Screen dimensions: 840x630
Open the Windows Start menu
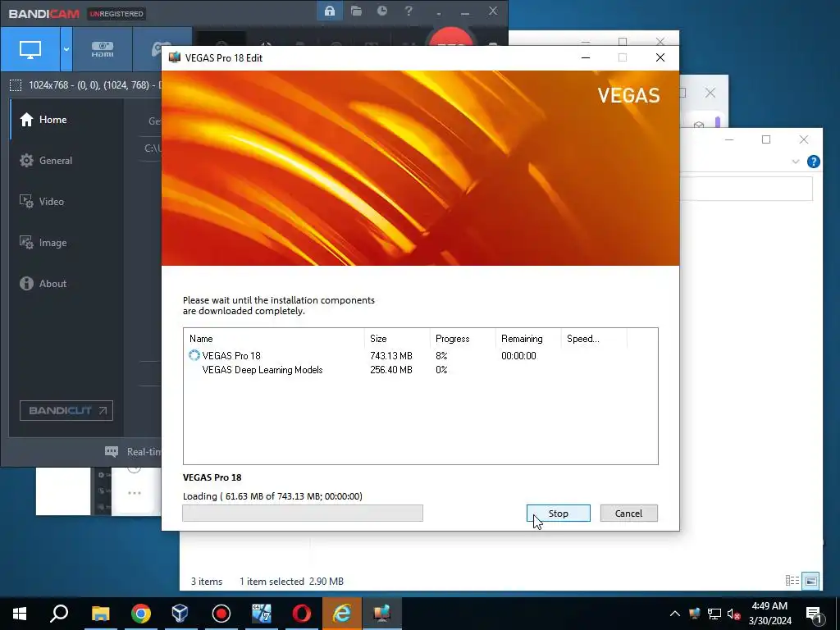(20, 614)
